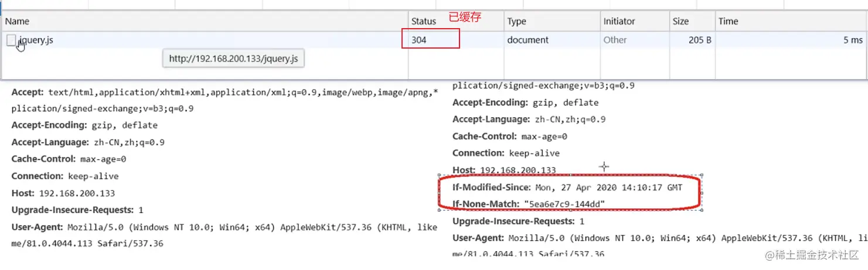
Task: Click the http://192.168.200.133/jquery.js tooltip
Action: 233,59
